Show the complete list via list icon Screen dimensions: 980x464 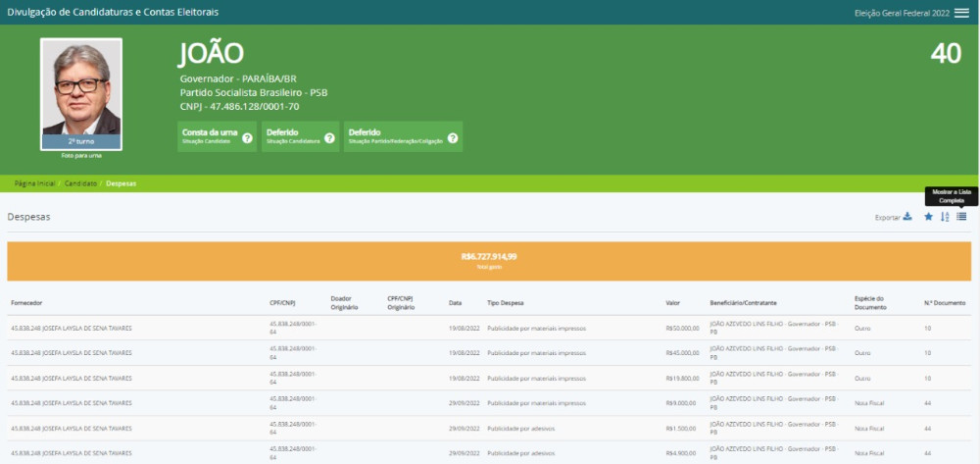961,217
